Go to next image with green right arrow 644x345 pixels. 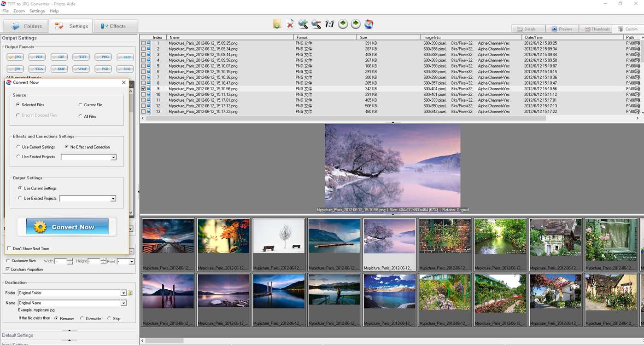(356, 24)
